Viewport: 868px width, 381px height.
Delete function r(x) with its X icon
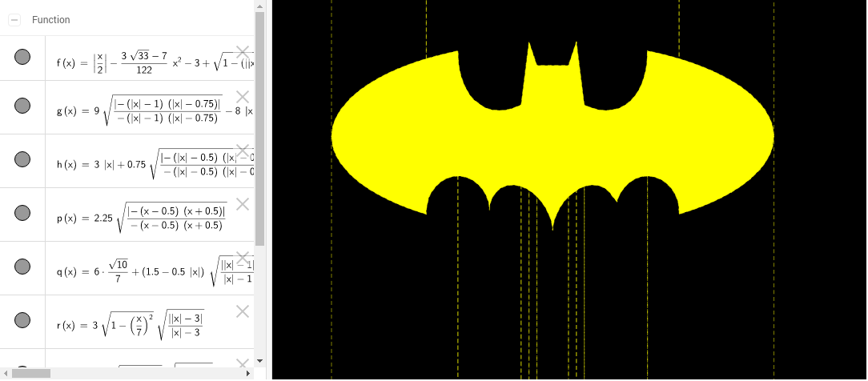(243, 311)
